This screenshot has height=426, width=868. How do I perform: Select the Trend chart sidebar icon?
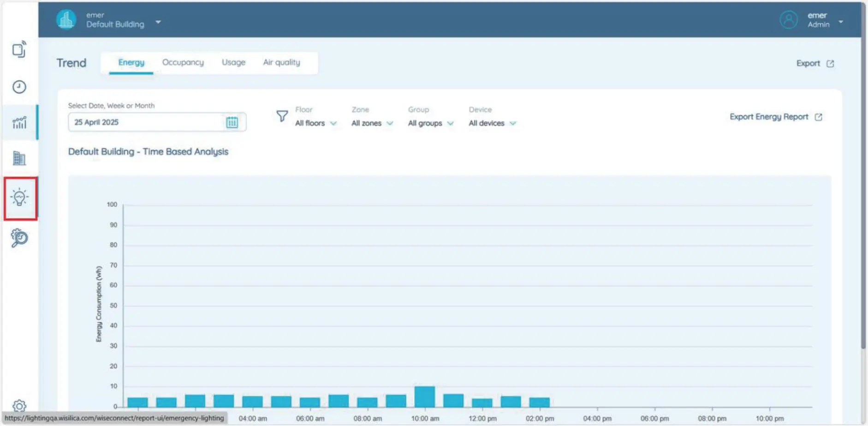[x=19, y=122]
